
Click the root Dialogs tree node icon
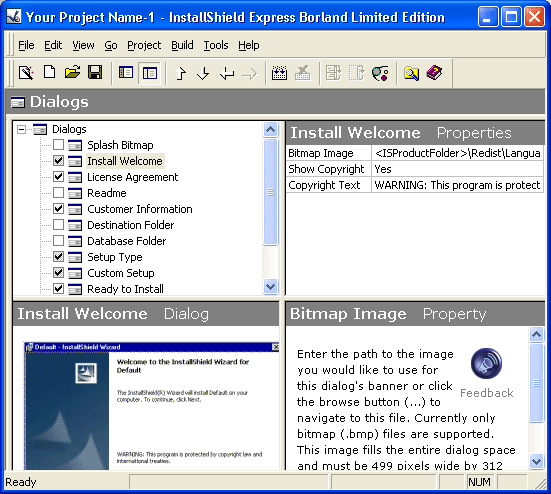(40, 129)
